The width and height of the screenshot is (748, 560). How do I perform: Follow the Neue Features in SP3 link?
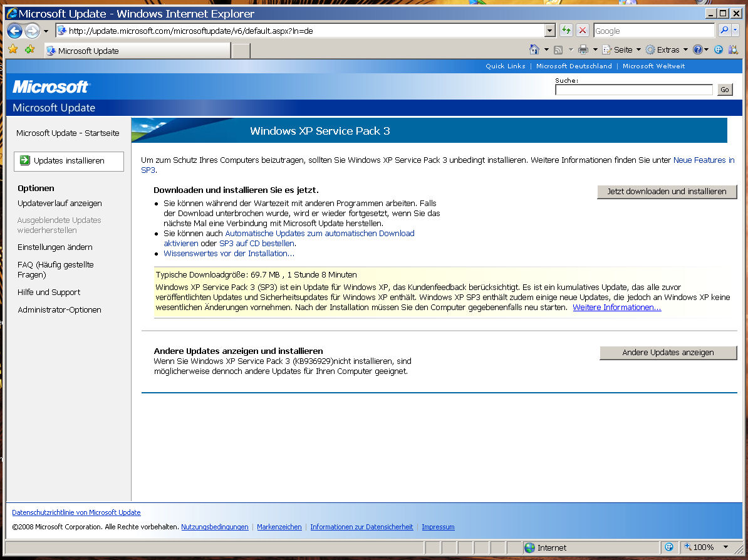704,160
